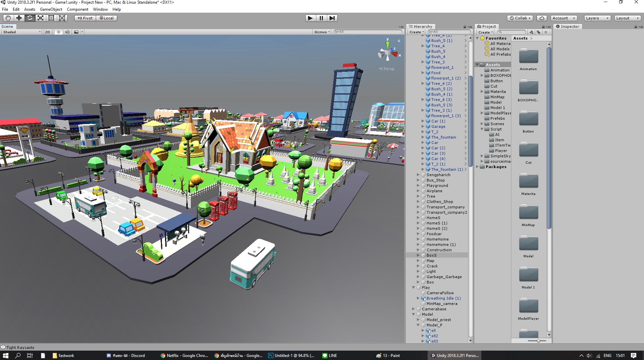Open the Animation folder thumbnail
This screenshot has width=644, height=360.
tap(528, 59)
